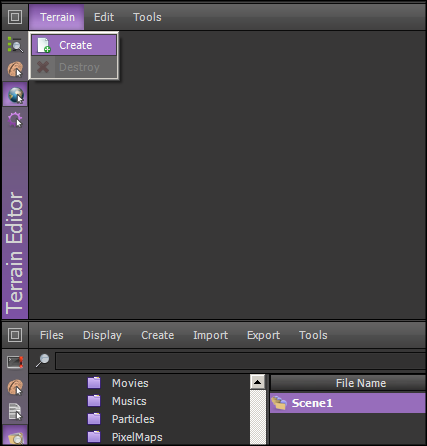Click the PixelMaps folder icon
The width and height of the screenshot is (427, 446).
94,437
